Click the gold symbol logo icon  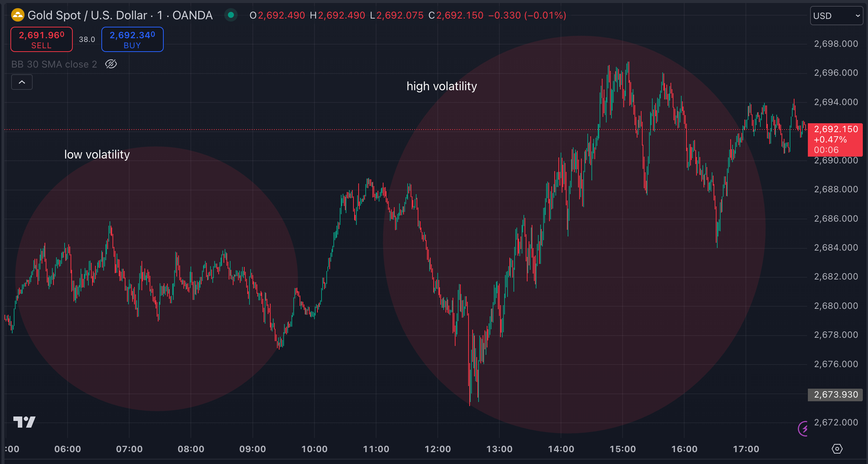17,15
